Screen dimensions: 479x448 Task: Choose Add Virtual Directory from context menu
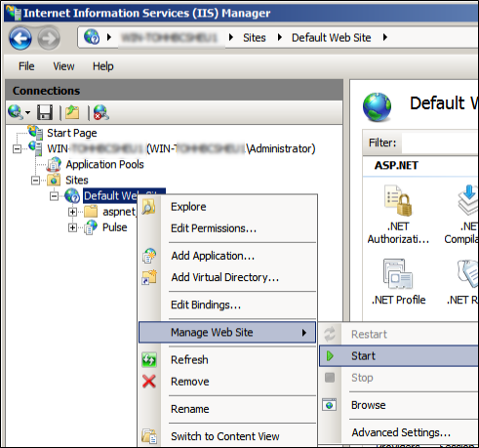[227, 277]
